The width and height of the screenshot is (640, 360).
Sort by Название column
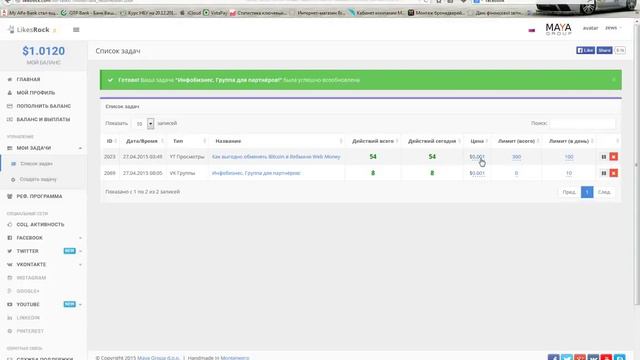277,141
